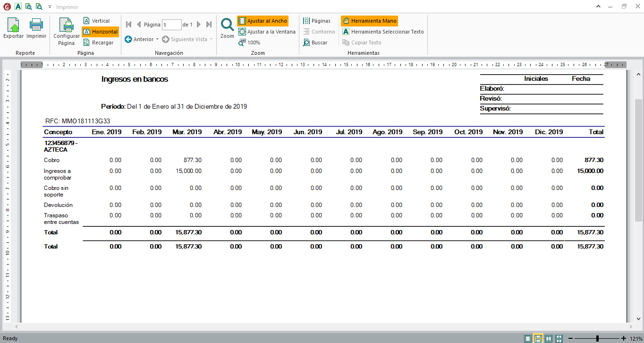Enable Herramienta Seleccionar Texto
644x343 pixels.
pos(383,32)
